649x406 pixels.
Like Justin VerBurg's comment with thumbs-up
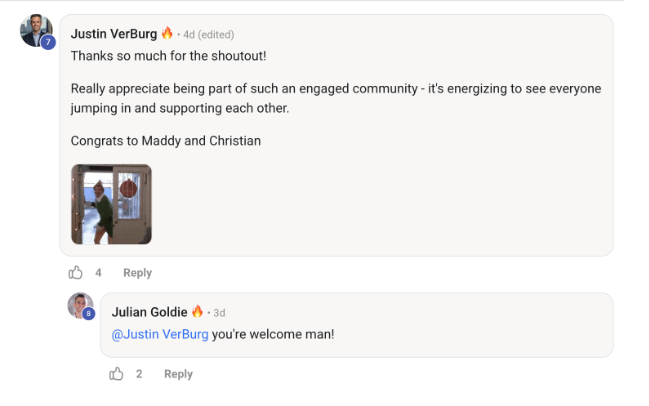tap(76, 273)
